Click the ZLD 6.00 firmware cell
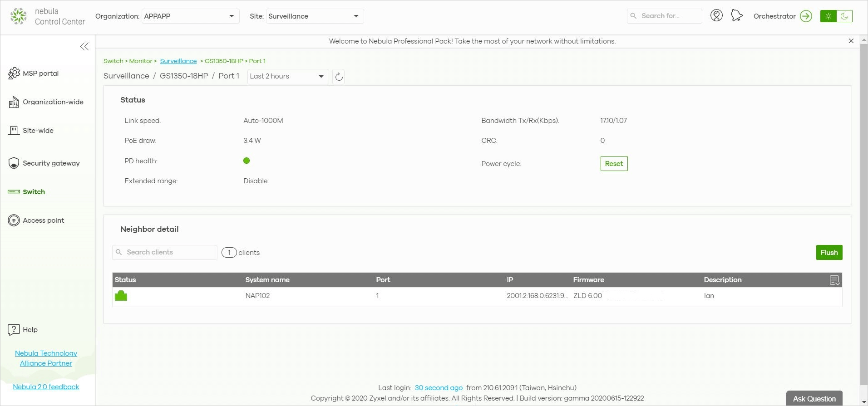 tap(587, 296)
